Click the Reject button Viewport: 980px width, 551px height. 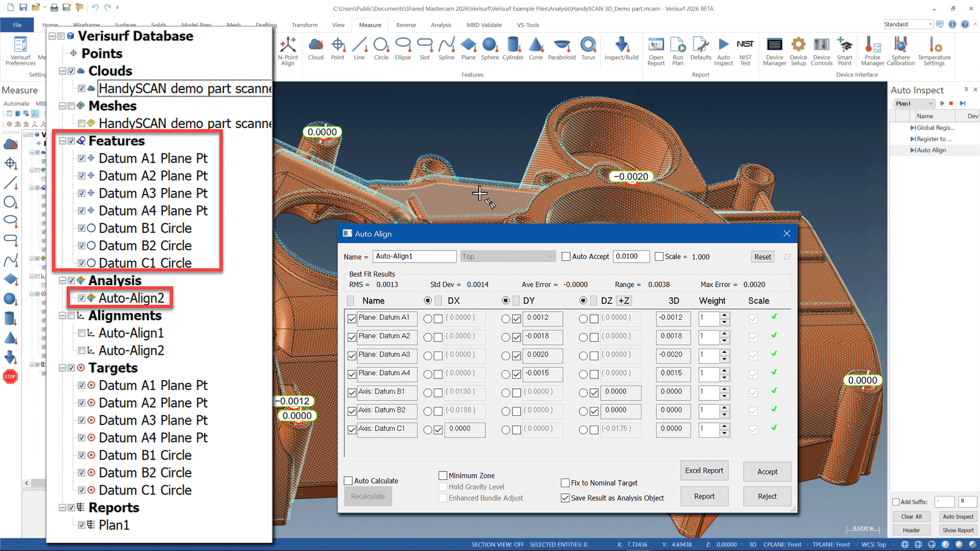[x=767, y=496]
